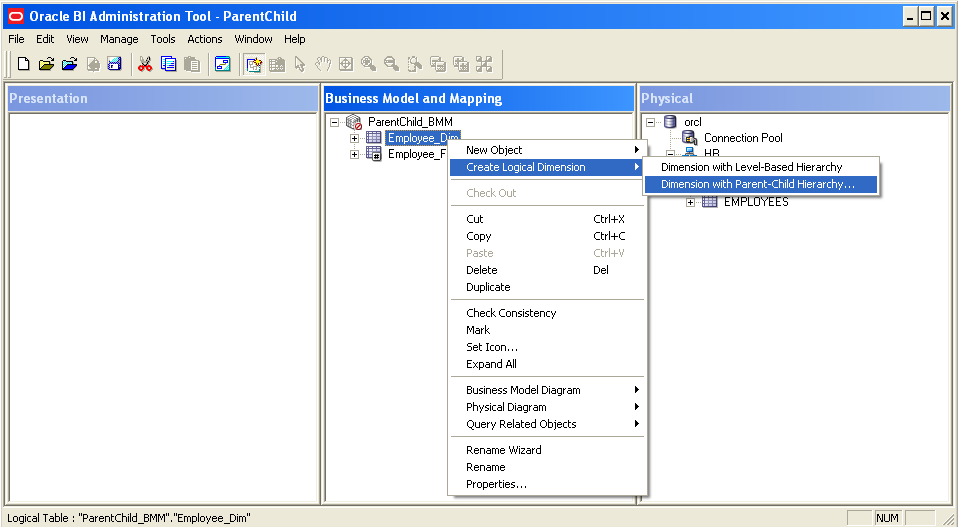Click the Save repository floppy icon
This screenshot has width=958, height=527.
pyautogui.click(x=114, y=64)
